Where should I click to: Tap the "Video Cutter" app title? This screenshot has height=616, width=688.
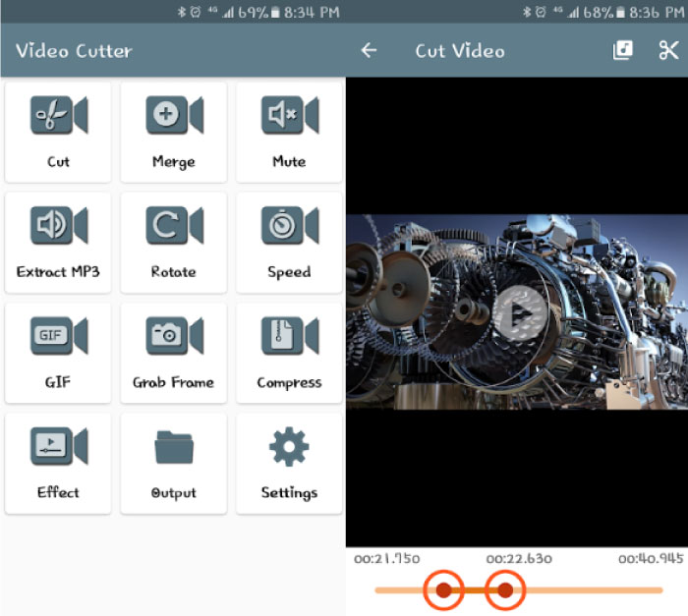pyautogui.click(x=74, y=51)
